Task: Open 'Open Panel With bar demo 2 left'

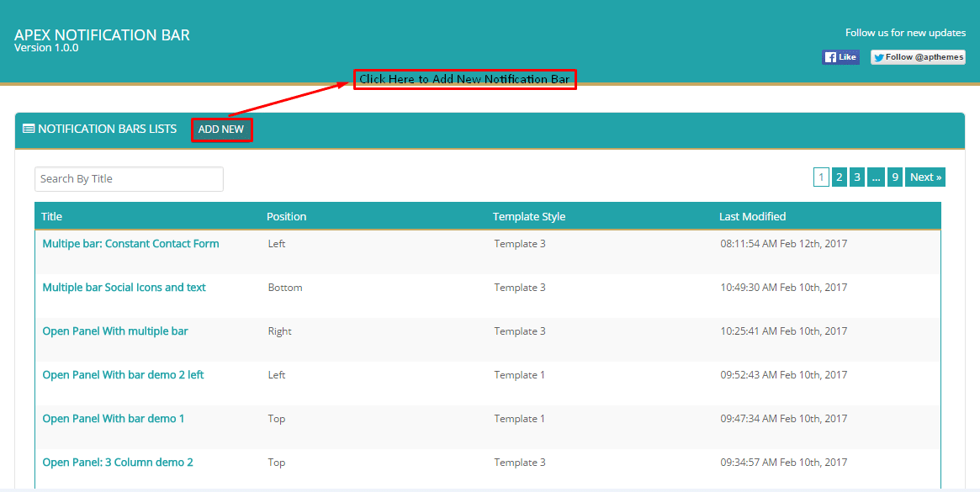Action: [123, 375]
